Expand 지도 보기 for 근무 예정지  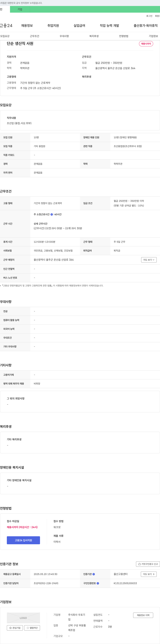click(149, 260)
